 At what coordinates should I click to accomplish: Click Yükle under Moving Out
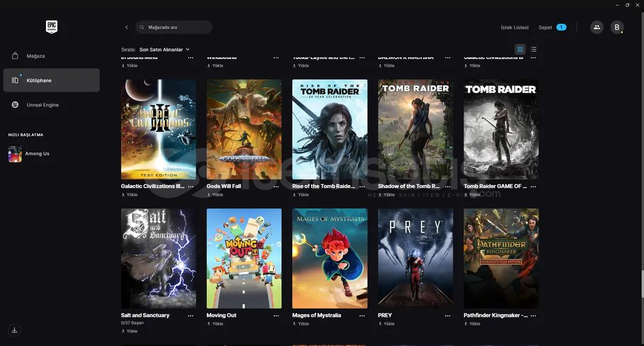[x=215, y=323]
